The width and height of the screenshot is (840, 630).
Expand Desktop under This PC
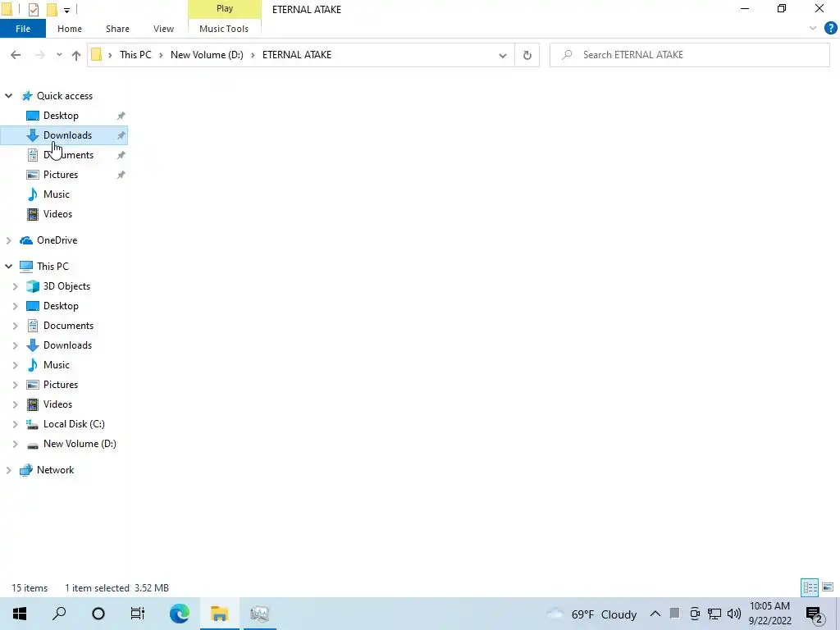point(15,306)
